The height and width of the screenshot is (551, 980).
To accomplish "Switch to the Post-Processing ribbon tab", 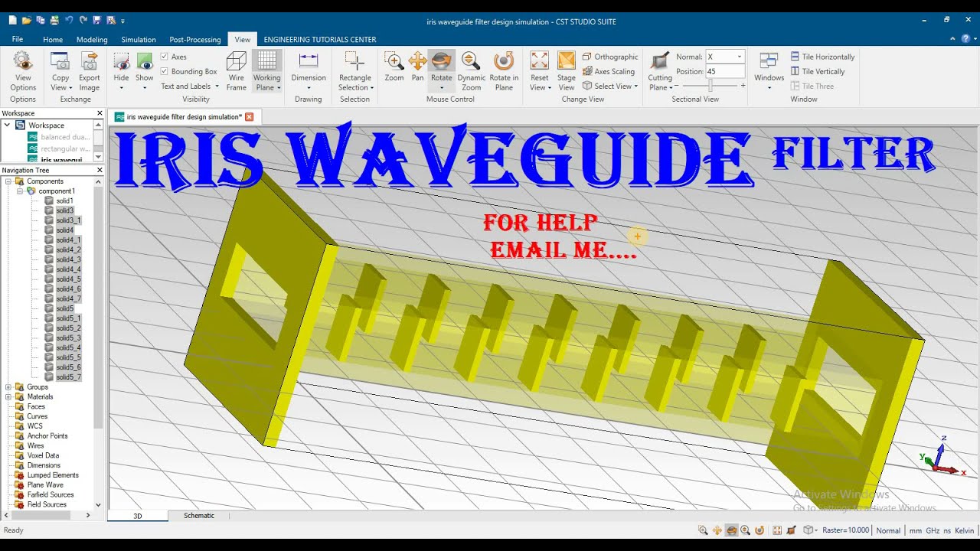I will coord(195,39).
